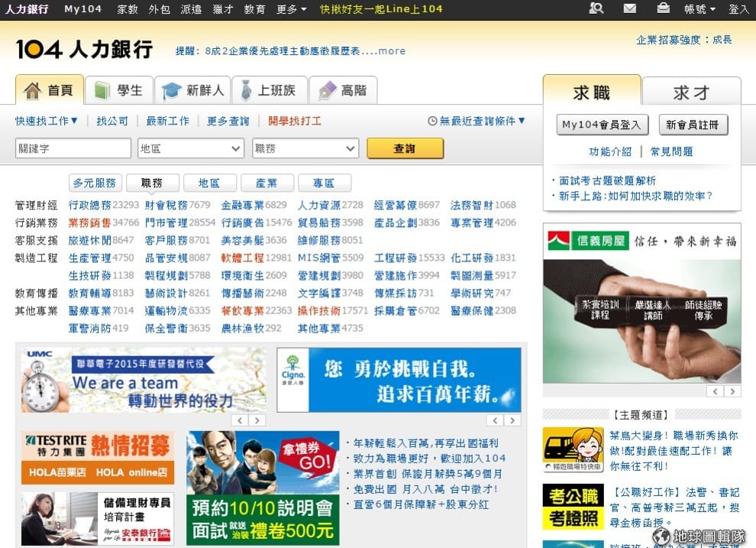Click 新會員註冊 button
The height and width of the screenshot is (548, 756).
[693, 125]
